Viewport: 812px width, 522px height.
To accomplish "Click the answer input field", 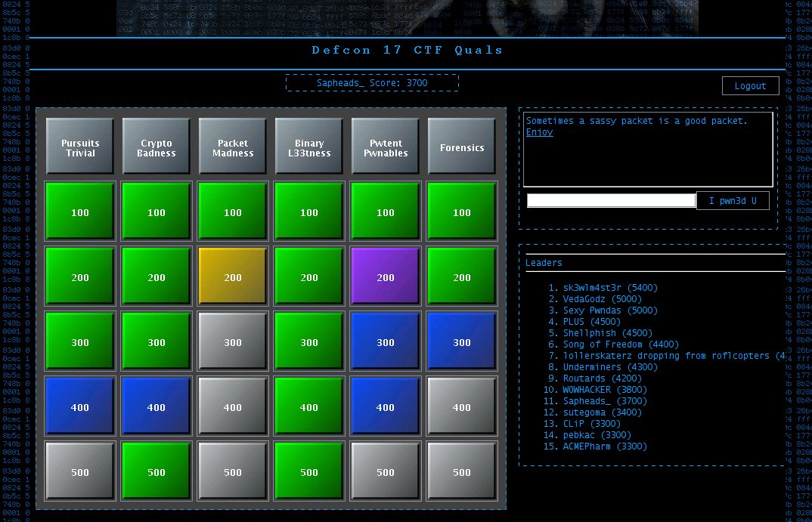I will pos(611,201).
